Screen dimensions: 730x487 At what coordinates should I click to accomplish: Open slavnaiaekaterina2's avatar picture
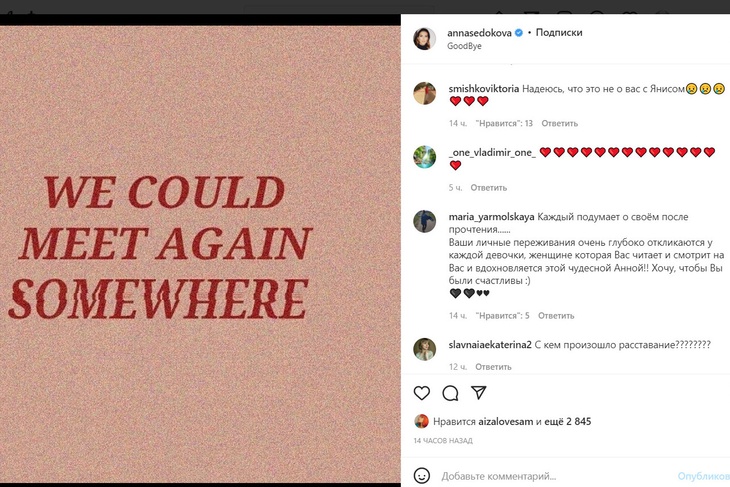(425, 348)
